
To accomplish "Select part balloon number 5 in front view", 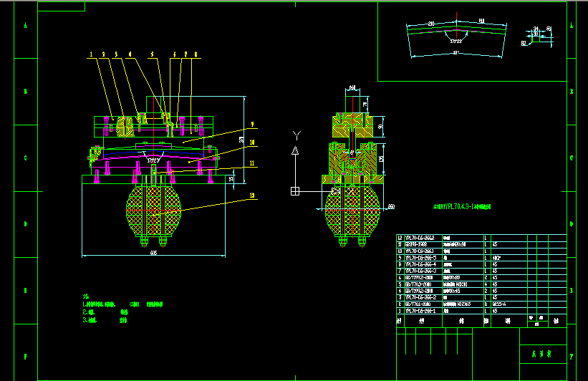I will click(152, 54).
